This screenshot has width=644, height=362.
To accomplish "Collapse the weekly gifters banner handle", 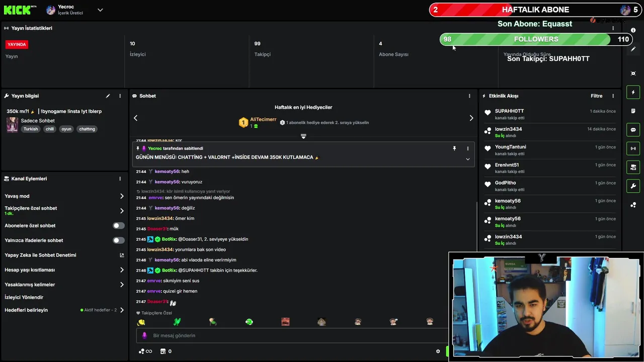I will click(303, 136).
